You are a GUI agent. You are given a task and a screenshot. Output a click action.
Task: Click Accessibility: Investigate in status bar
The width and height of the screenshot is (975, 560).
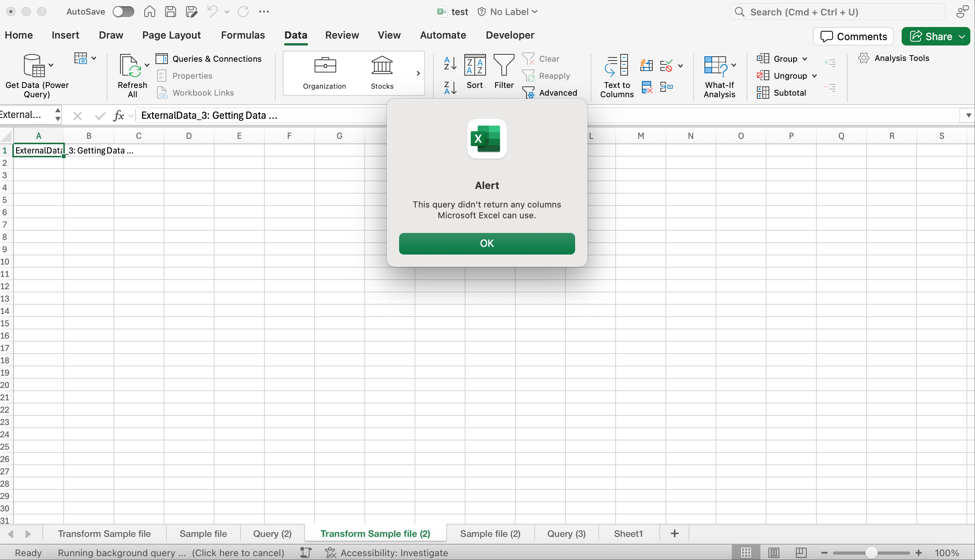386,553
